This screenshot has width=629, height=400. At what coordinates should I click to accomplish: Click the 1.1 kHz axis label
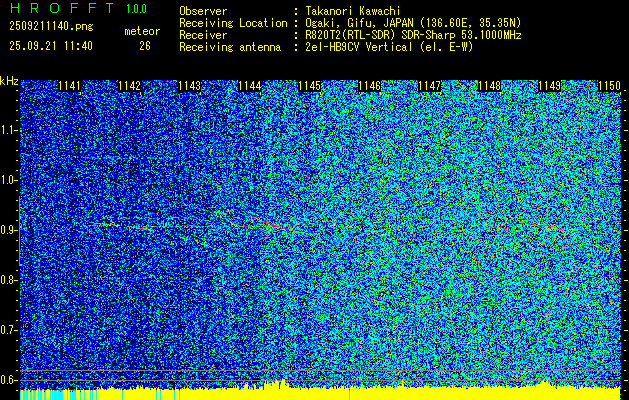click(x=8, y=130)
